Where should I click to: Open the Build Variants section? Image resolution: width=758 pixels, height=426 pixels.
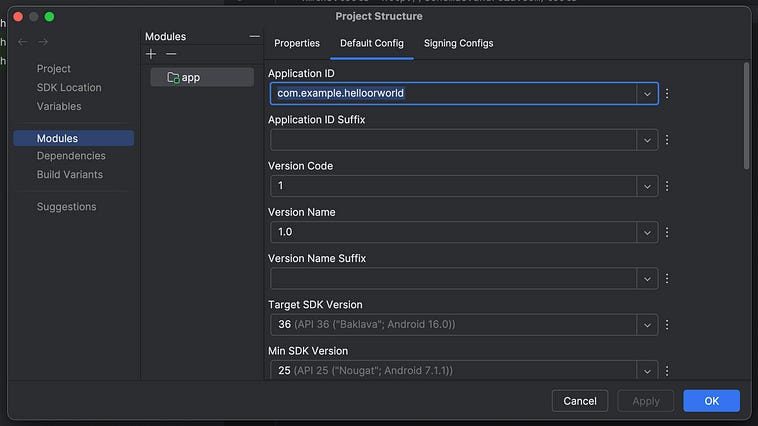tap(70, 175)
